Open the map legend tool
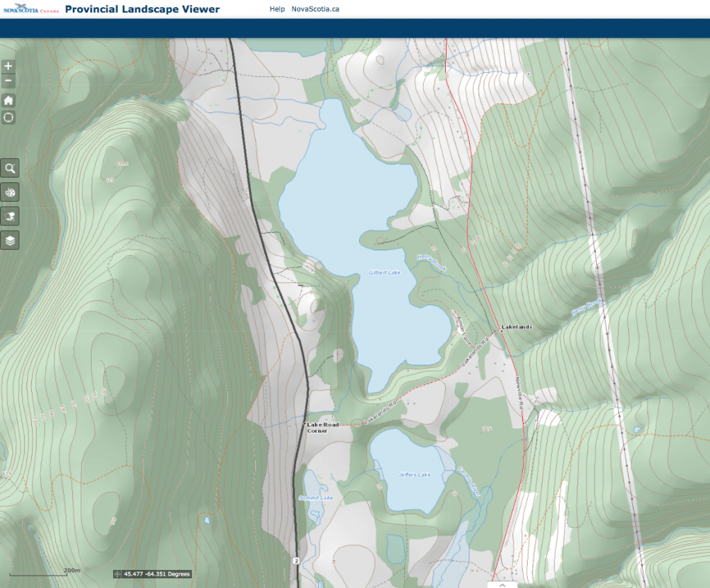 tap(10, 216)
